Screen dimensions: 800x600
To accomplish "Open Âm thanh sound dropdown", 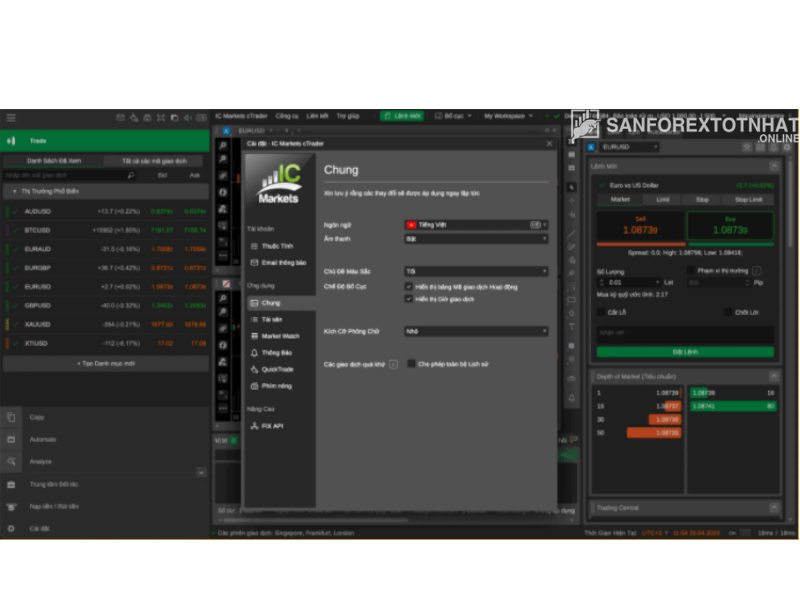I will pyautogui.click(x=476, y=239).
